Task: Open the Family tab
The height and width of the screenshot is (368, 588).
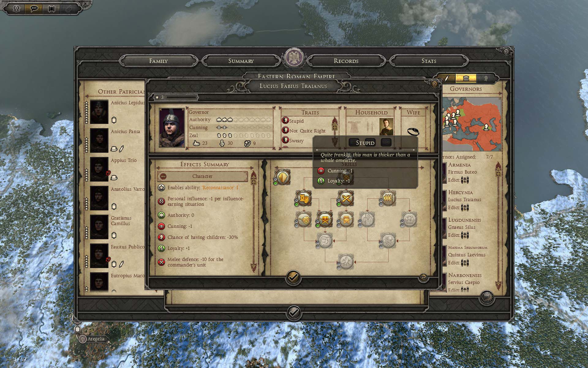Action: pos(158,61)
